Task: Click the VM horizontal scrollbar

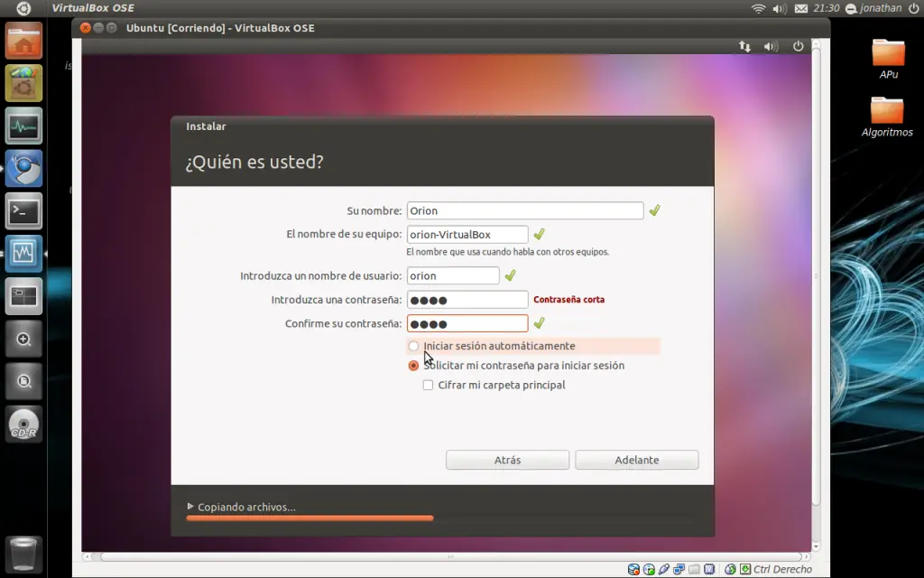Action: pyautogui.click(x=451, y=556)
